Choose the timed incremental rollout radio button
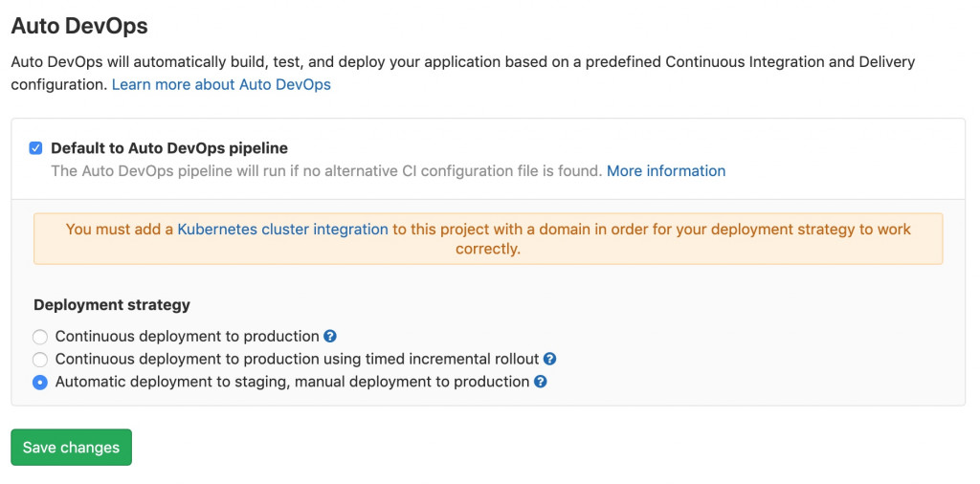The height and width of the screenshot is (484, 980). point(40,360)
